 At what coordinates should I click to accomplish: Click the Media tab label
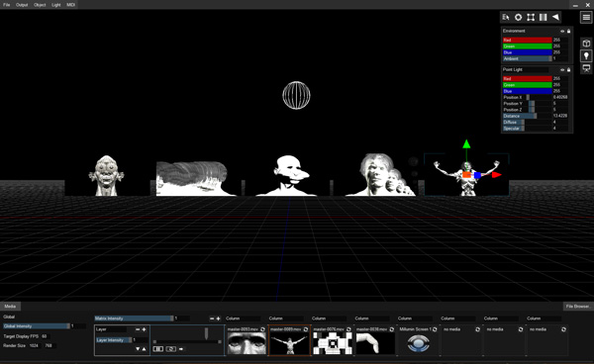[x=10, y=307]
